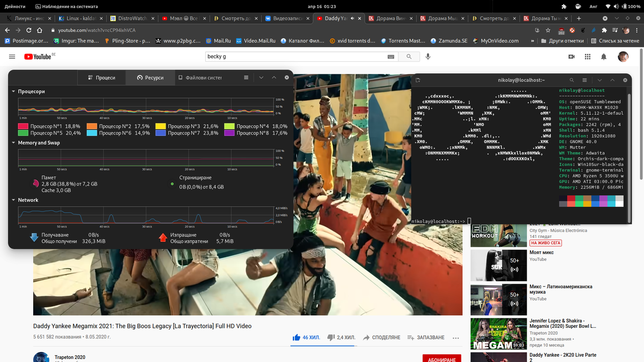Click the YouTube search magnifier button
The width and height of the screenshot is (644, 362).
pos(409,57)
